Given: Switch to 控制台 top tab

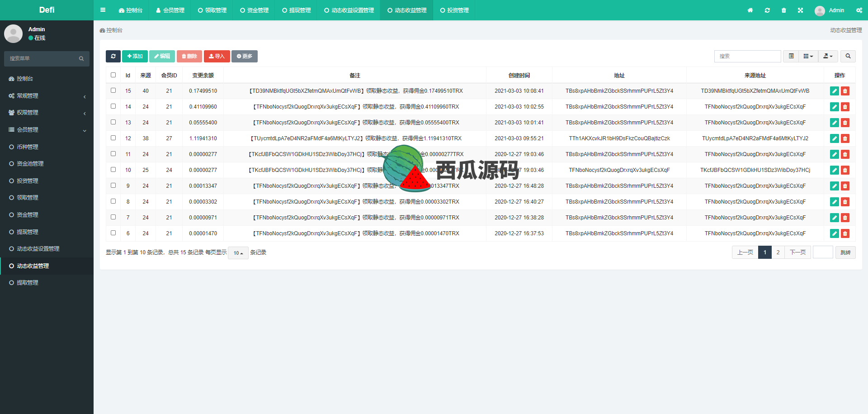Looking at the screenshot, I should tap(131, 10).
